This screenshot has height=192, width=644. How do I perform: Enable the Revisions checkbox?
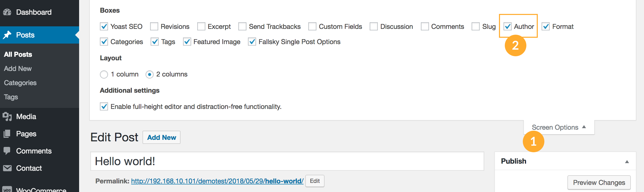[x=154, y=27]
